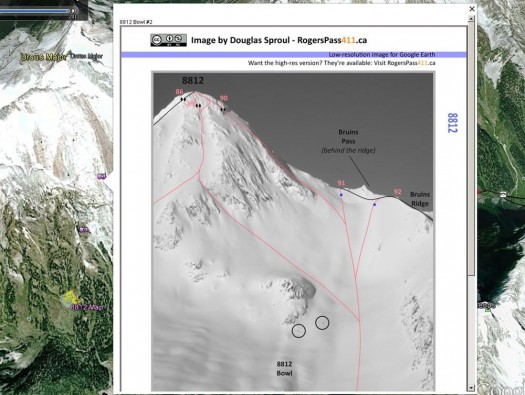Click the green placemark icon at right edge

(488, 309)
